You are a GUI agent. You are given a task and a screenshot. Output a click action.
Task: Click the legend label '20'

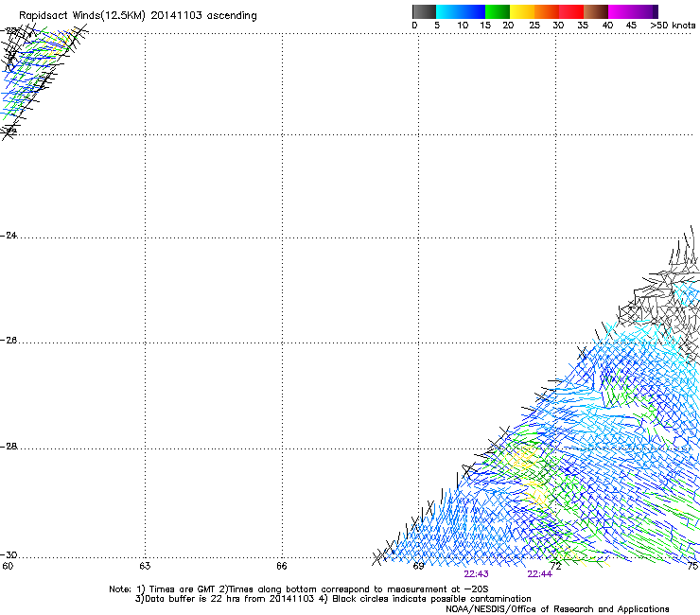coord(508,26)
